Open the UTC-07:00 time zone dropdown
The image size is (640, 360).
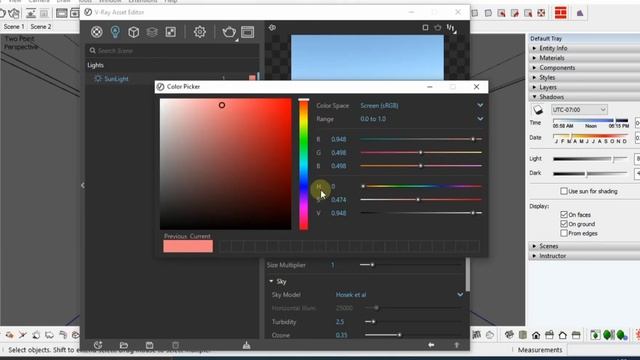579,109
